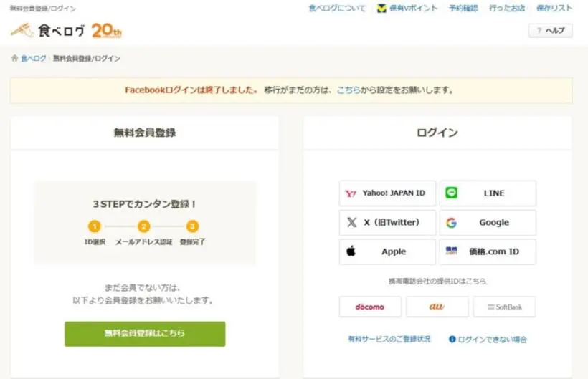Log in with Yahoo! JAPAN ID

(x=387, y=193)
